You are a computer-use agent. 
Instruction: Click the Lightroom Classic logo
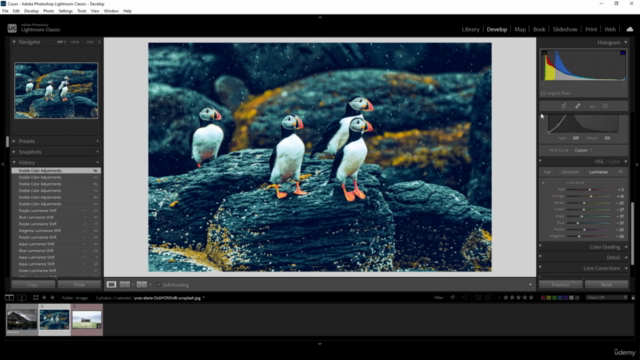click(x=12, y=29)
